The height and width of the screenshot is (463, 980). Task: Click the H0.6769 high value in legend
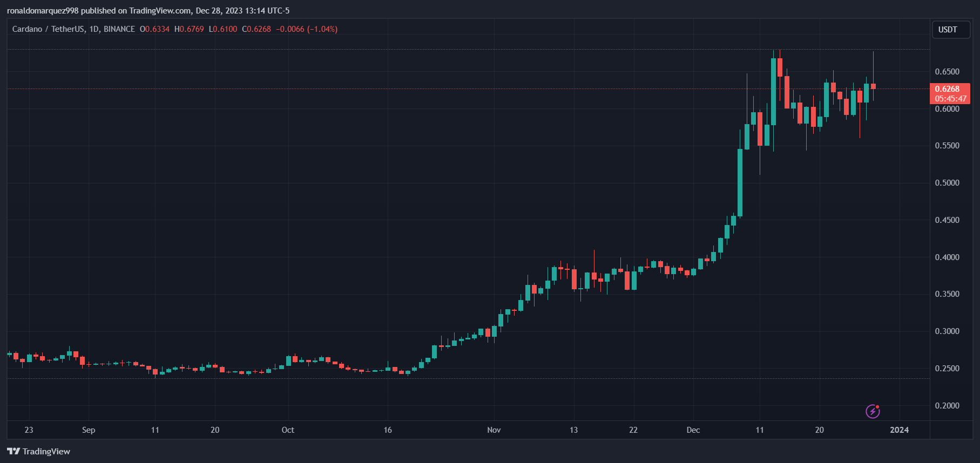pos(189,29)
